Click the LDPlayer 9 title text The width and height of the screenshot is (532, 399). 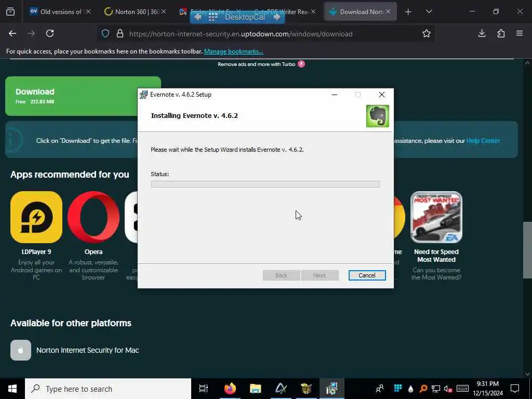pyautogui.click(x=36, y=252)
